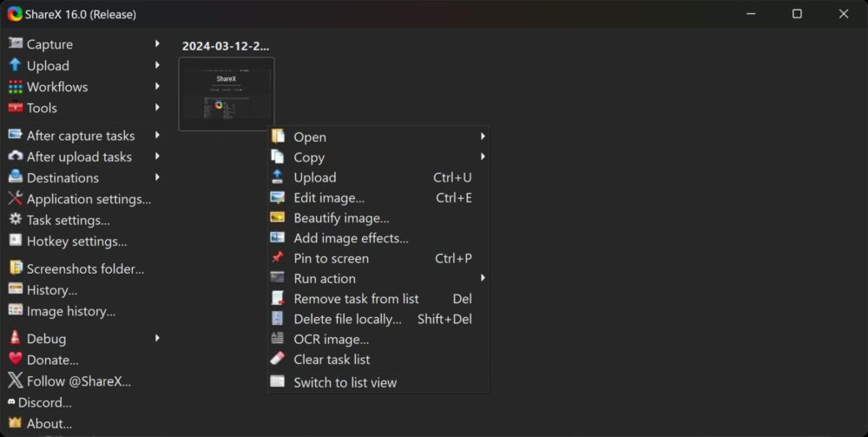Click the Donate heart icon
Image resolution: width=868 pixels, height=437 pixels.
point(15,360)
